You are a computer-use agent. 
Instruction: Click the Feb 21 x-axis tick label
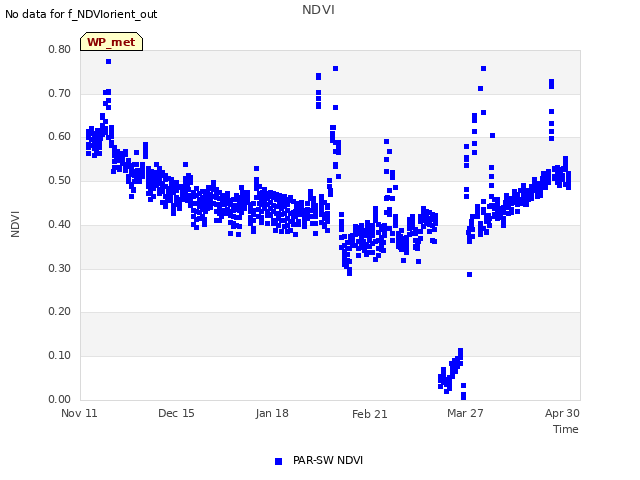pyautogui.click(x=369, y=414)
